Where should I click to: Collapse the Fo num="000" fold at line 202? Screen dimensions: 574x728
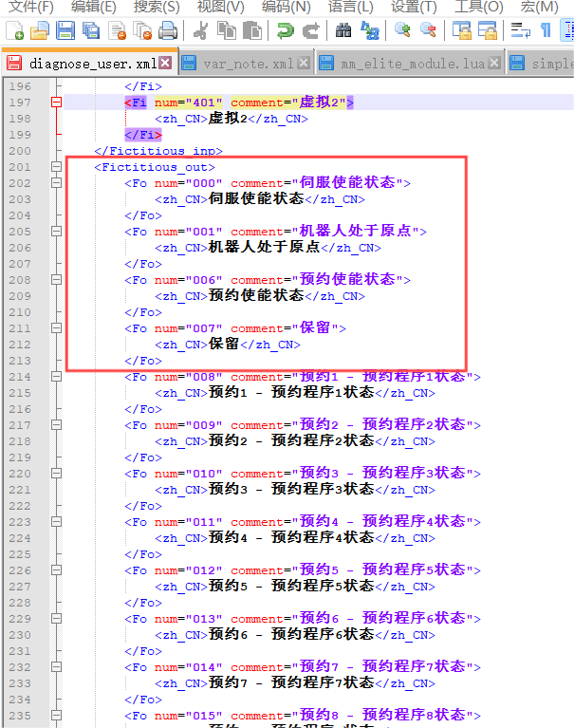point(56,183)
